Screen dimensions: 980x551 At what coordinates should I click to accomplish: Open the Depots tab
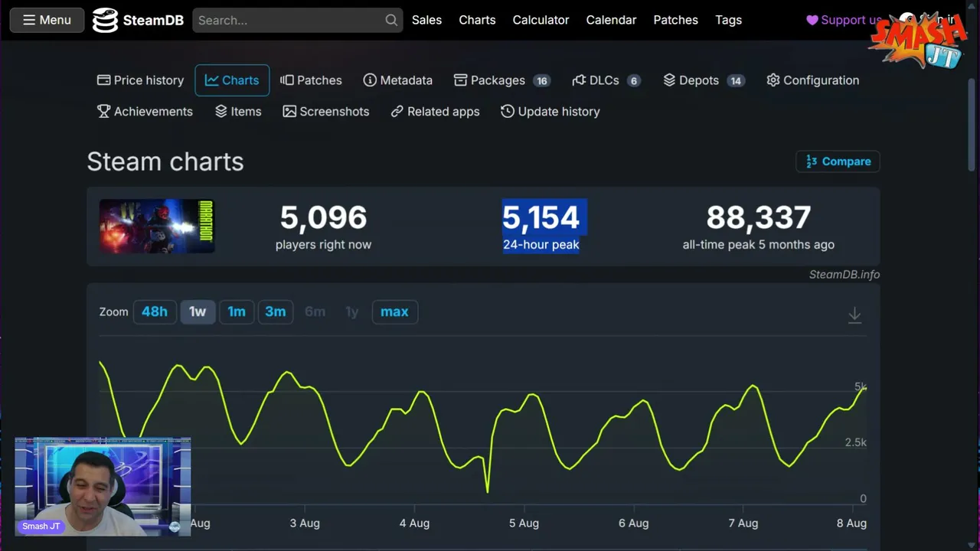pyautogui.click(x=704, y=80)
